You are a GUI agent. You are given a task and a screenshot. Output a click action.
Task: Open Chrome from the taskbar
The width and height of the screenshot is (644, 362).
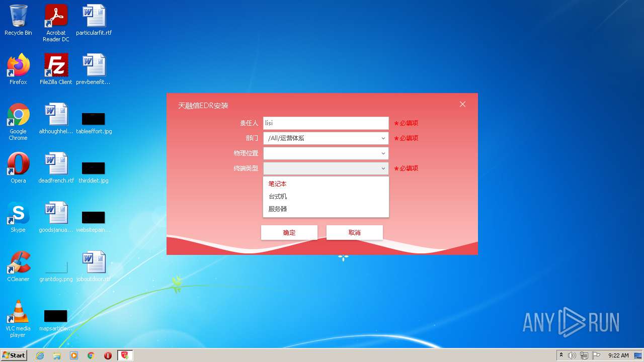(91, 355)
